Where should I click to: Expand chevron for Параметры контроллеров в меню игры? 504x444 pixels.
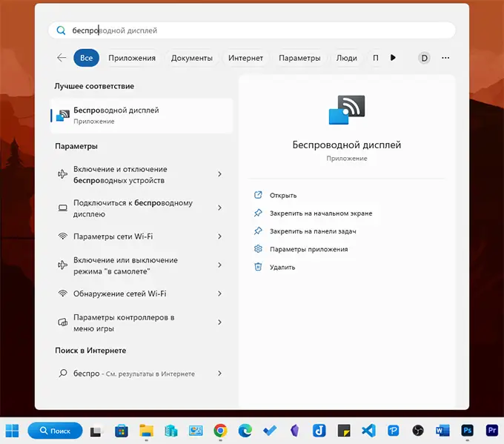219,322
